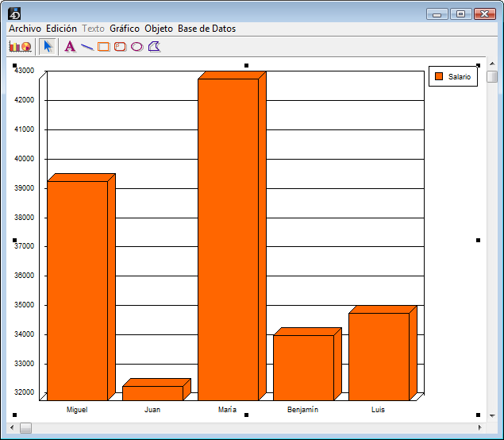This screenshot has width=504, height=440.
Task: Click the María bar in the chart
Action: click(x=228, y=238)
